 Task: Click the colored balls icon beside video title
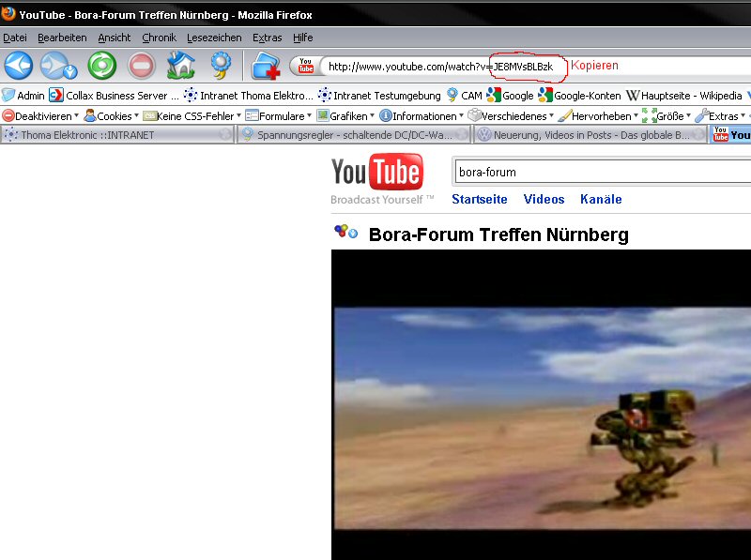pos(345,232)
